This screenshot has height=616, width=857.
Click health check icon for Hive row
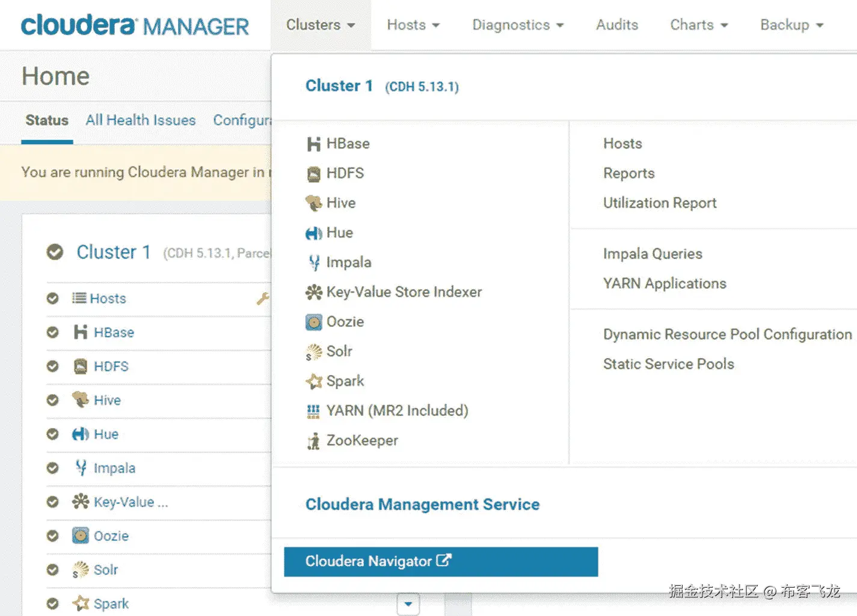click(53, 400)
